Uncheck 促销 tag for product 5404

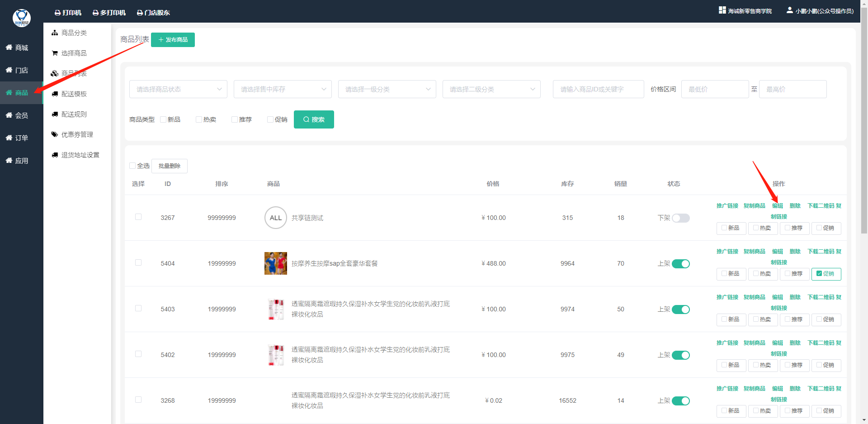pyautogui.click(x=826, y=274)
